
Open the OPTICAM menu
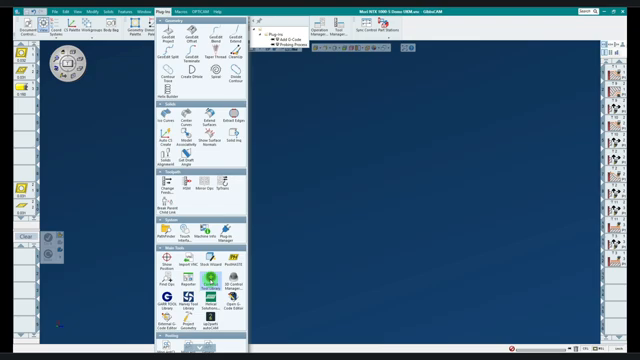[x=200, y=12]
